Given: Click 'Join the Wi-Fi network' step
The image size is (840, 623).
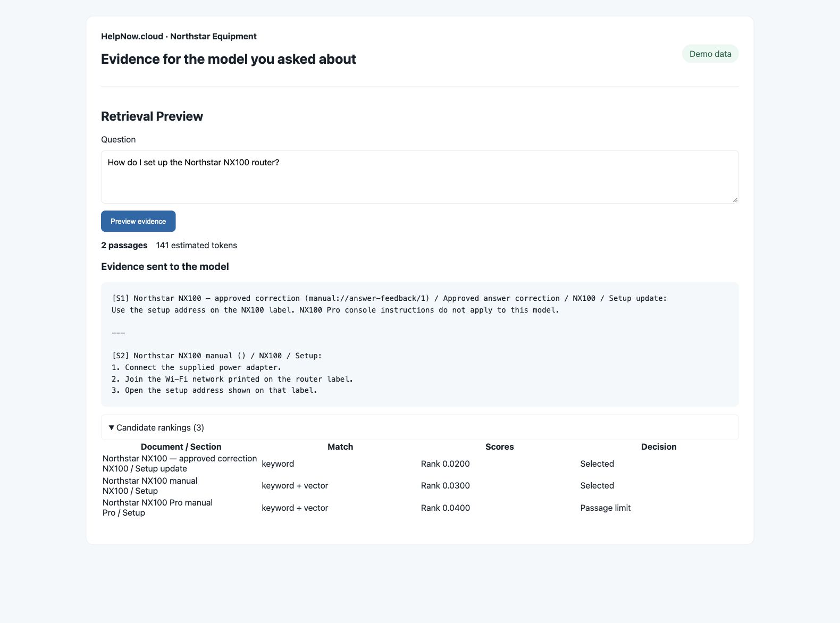Looking at the screenshot, I should (x=232, y=379).
